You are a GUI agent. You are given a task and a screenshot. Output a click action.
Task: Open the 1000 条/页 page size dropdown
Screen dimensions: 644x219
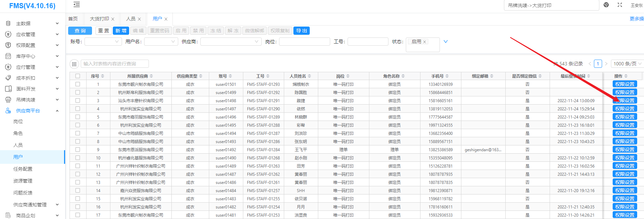(x=626, y=64)
